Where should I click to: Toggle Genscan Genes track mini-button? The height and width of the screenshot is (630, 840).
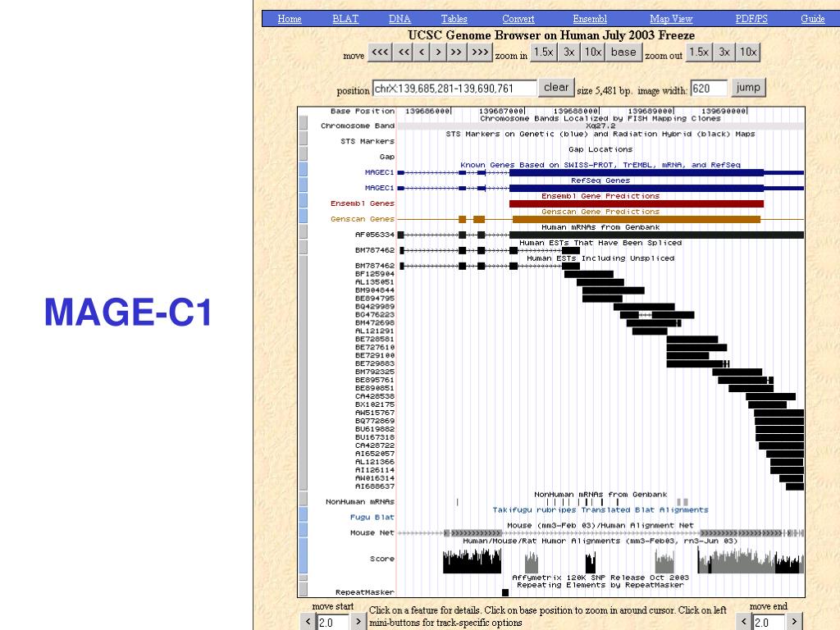point(304,216)
